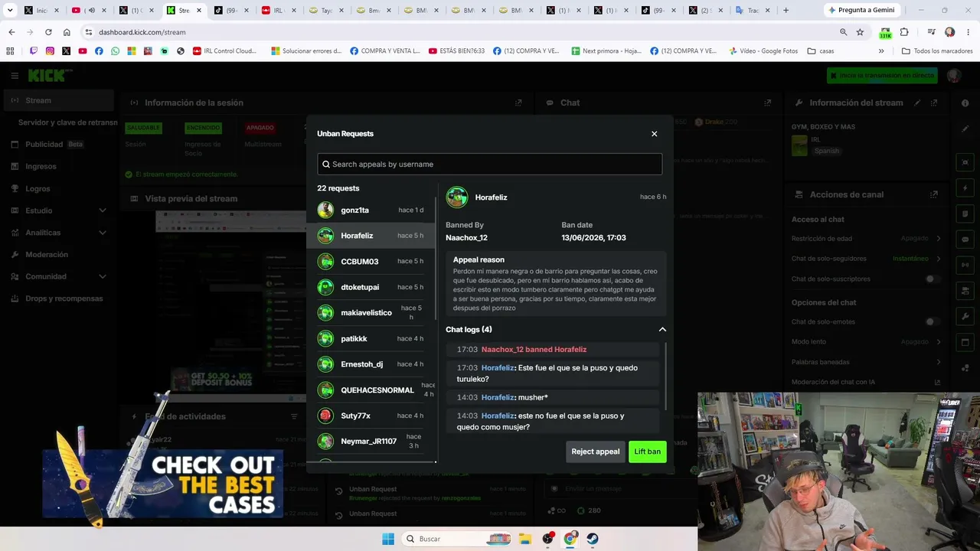The width and height of the screenshot is (980, 551).
Task: Open the info icon in the right icon strip
Action: point(965,103)
